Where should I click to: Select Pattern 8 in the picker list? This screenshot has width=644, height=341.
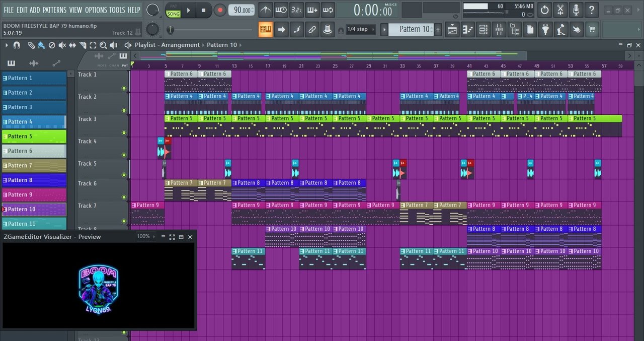pyautogui.click(x=34, y=180)
